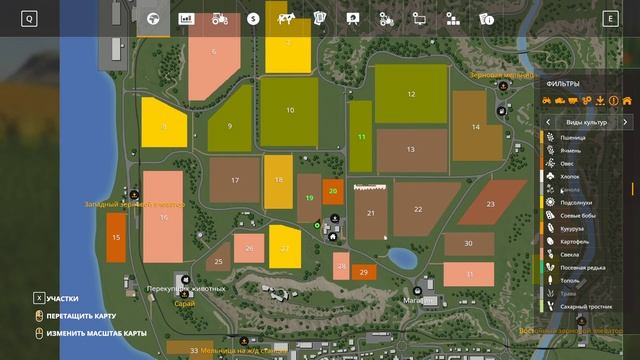Viewport: 640px width, 360px height.
Task: Toggle Хлопок crop filter
Action: pos(582,177)
